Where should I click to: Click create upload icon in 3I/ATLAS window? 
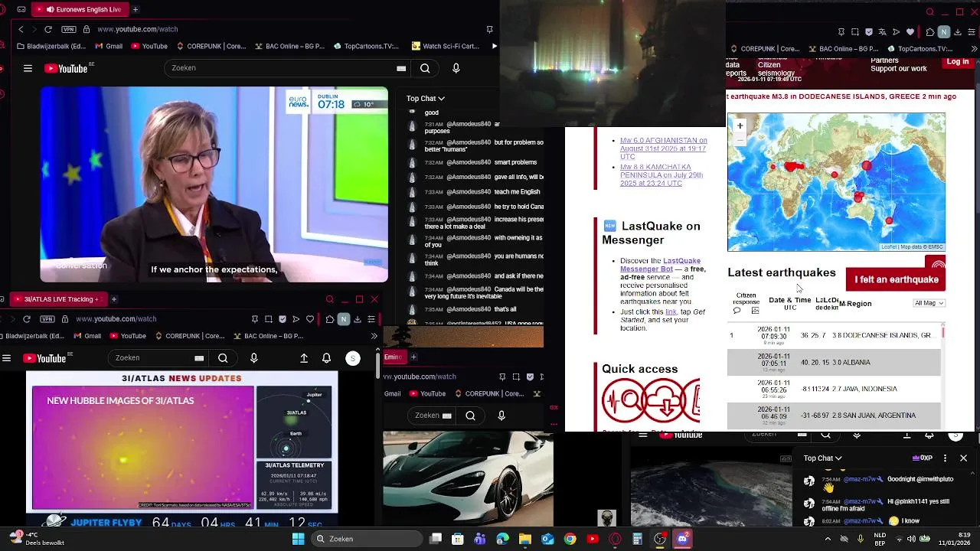304,358
